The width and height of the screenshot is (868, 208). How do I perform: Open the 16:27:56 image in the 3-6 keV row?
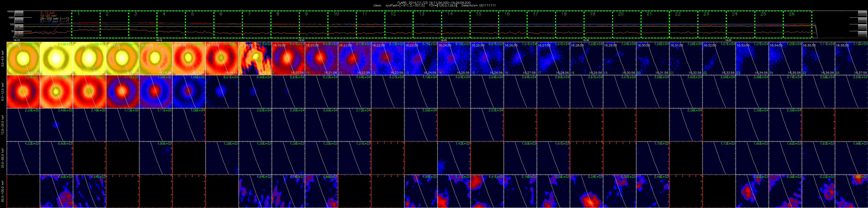(x=553, y=58)
